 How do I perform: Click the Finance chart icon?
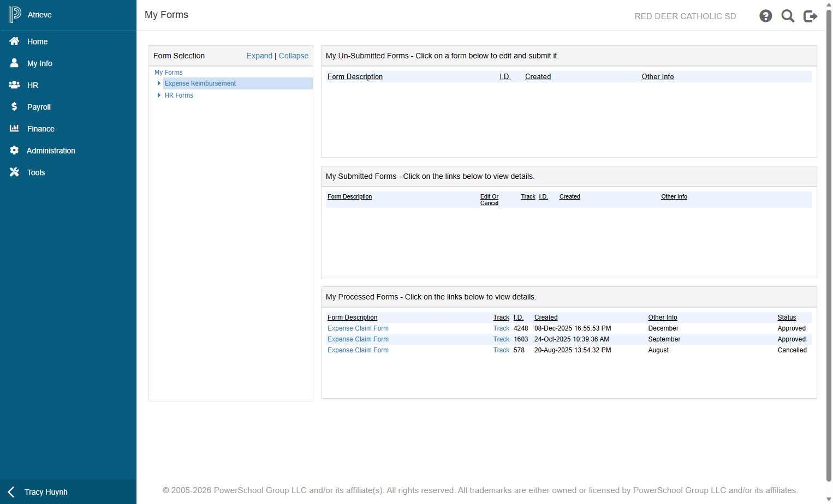[14, 128]
